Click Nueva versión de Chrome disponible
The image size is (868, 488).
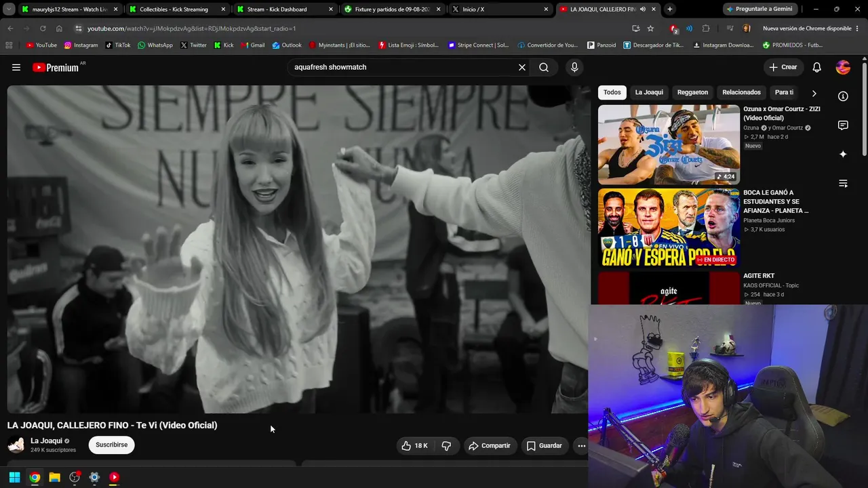point(806,28)
